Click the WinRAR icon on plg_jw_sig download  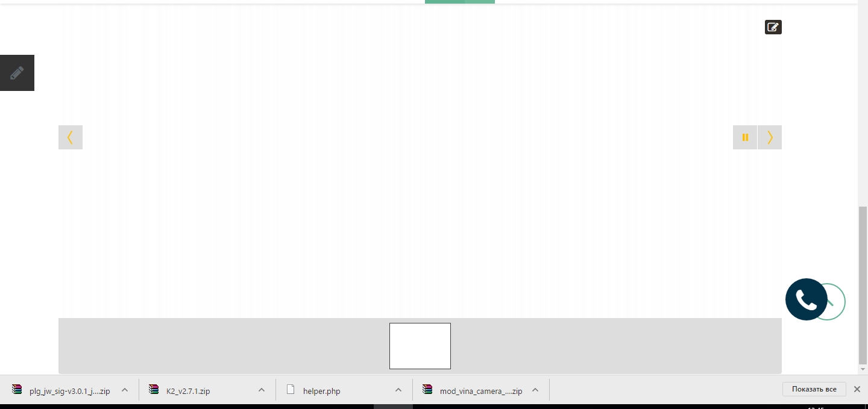coord(17,390)
